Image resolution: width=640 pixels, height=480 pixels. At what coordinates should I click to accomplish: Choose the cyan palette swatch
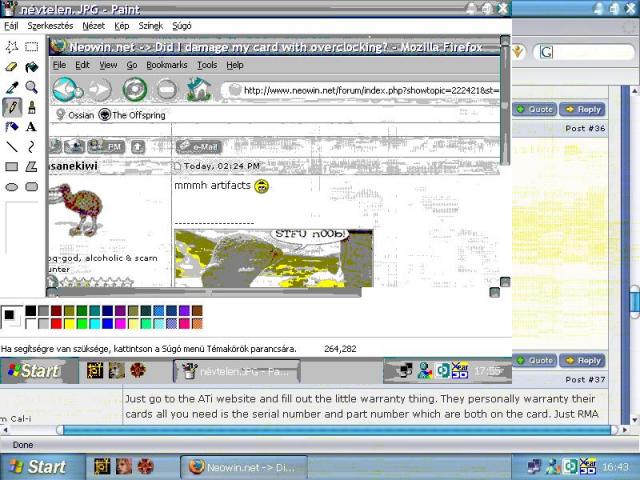[95, 324]
